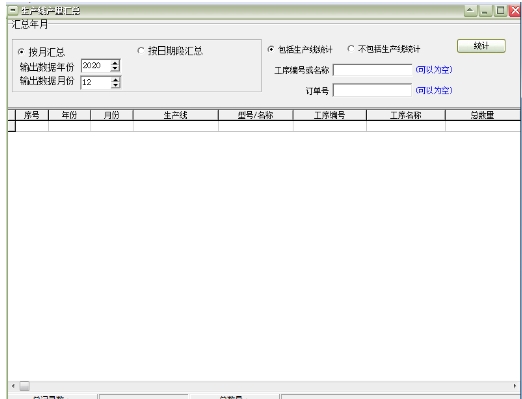Increase the 输出数据年份 value
The width and height of the screenshot is (522, 399).
coord(115,63)
